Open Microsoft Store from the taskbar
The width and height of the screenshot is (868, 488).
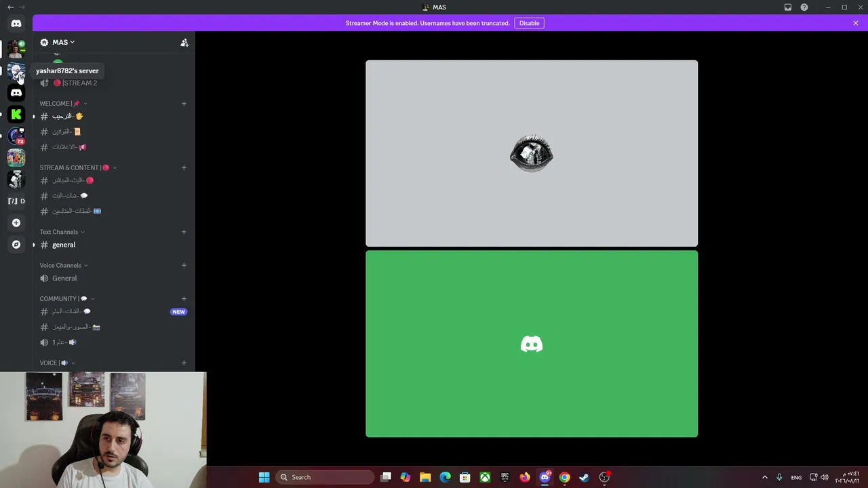tap(465, 477)
